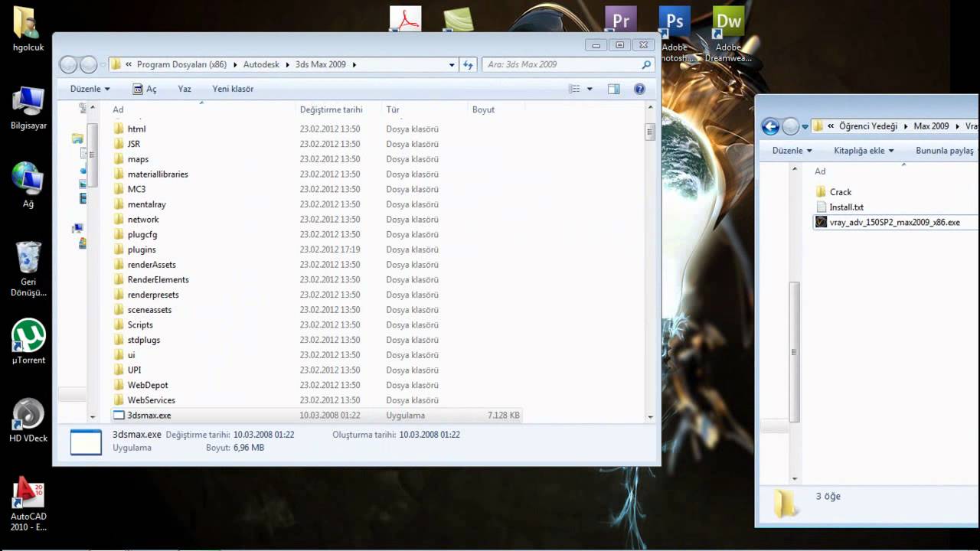The width and height of the screenshot is (980, 551).
Task: Click the scroll down arrow of the file list
Action: pos(650,417)
